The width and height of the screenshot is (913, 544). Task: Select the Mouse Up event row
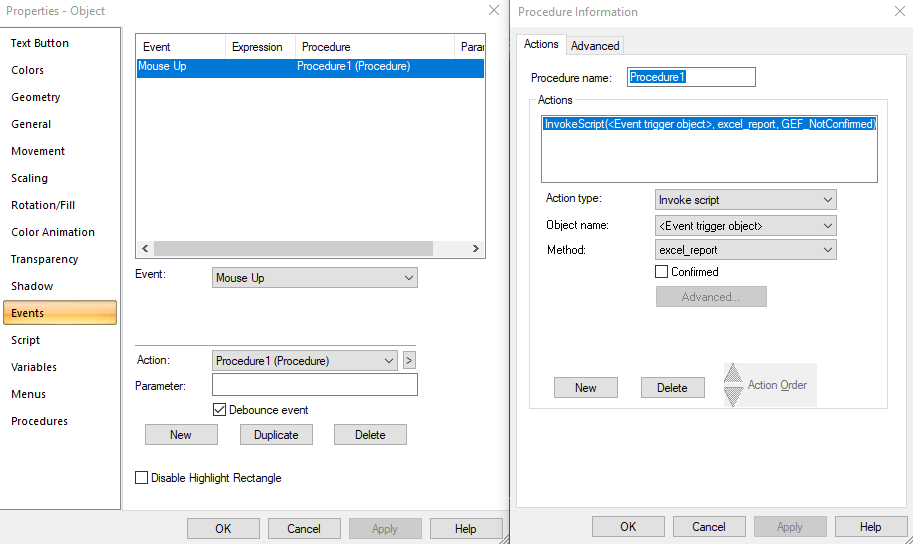point(310,67)
